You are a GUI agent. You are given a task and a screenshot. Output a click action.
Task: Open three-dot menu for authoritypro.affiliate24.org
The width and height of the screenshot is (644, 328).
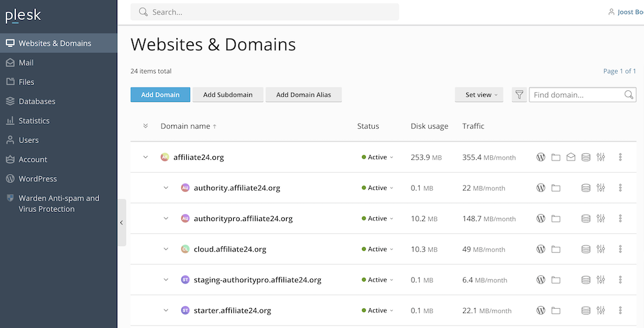pyautogui.click(x=620, y=218)
